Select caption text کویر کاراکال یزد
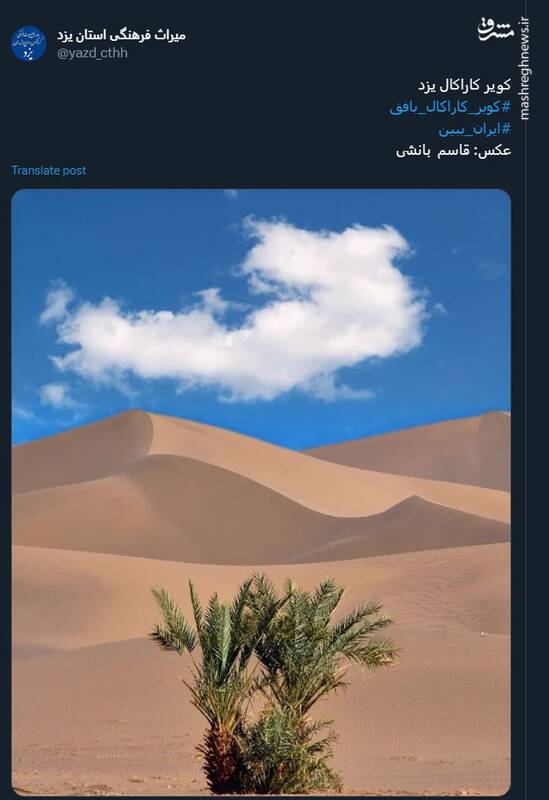This screenshot has width=549, height=800. tap(464, 86)
